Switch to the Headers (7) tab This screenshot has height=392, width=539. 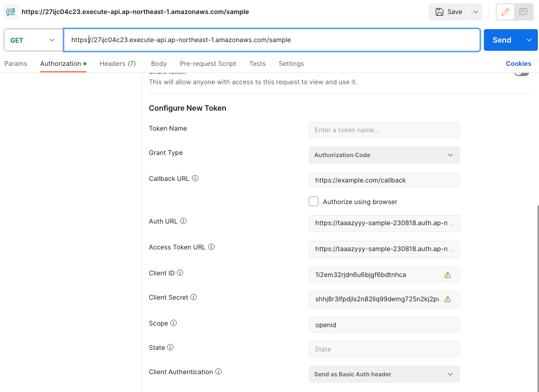(x=117, y=63)
